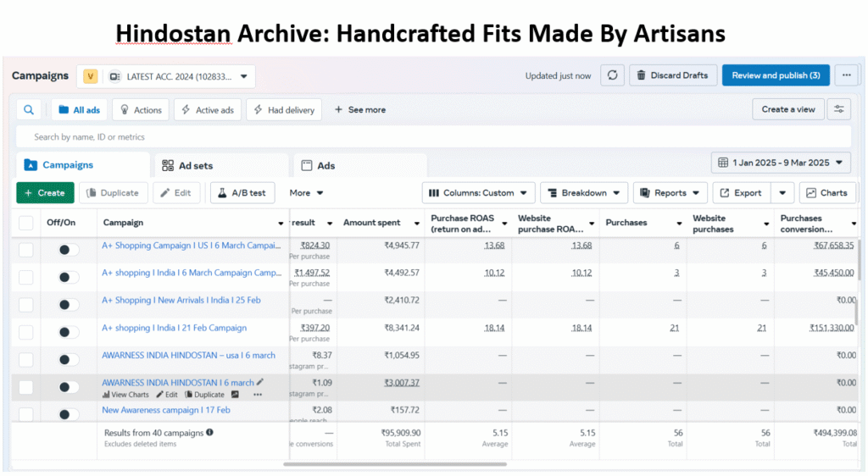Click the View Charts icon in hovered row
The image size is (868, 476).
tap(106, 395)
